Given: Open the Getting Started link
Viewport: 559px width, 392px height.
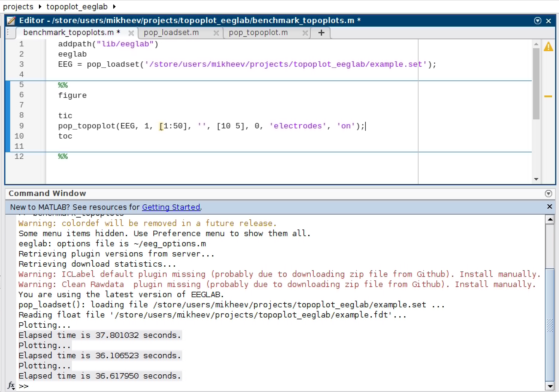Looking at the screenshot, I should point(171,207).
